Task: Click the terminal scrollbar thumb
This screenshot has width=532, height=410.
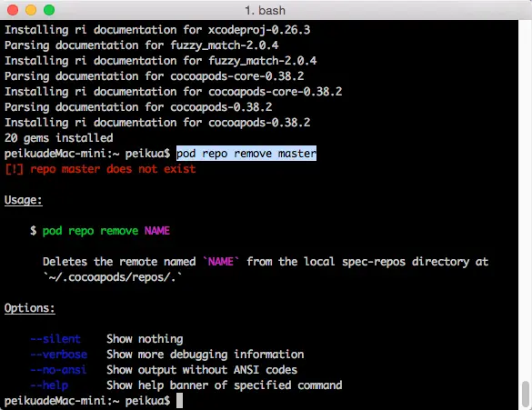Action: [526, 394]
